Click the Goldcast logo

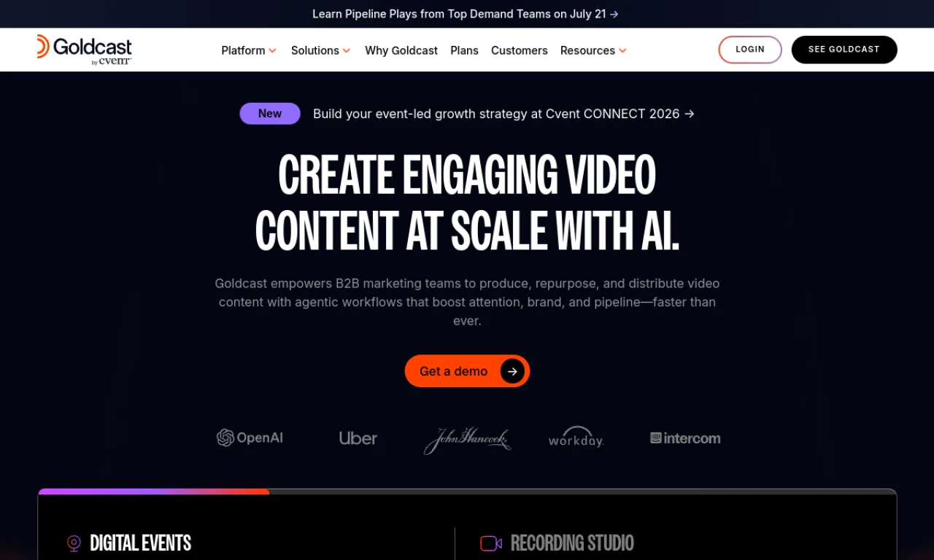coord(84,50)
